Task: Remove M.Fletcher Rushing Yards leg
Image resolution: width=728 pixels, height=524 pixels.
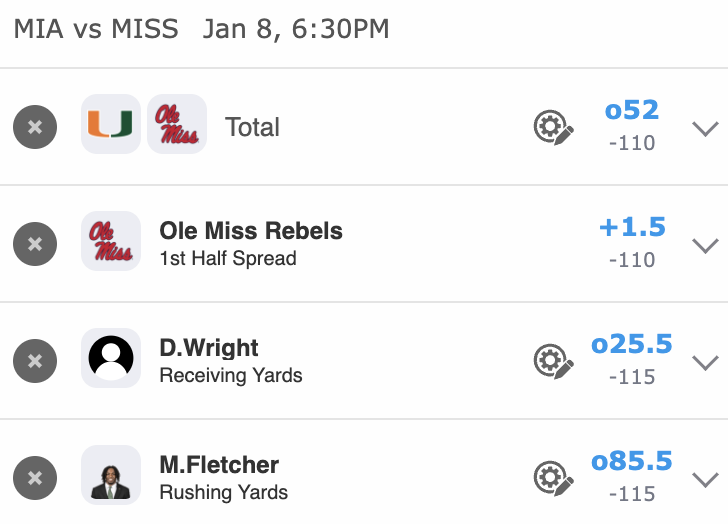Action: click(x=35, y=478)
